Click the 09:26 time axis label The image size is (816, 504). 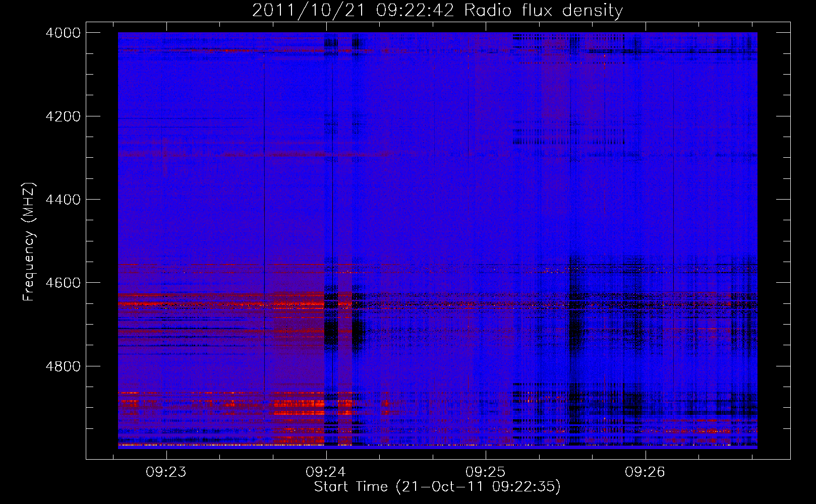pyautogui.click(x=645, y=472)
